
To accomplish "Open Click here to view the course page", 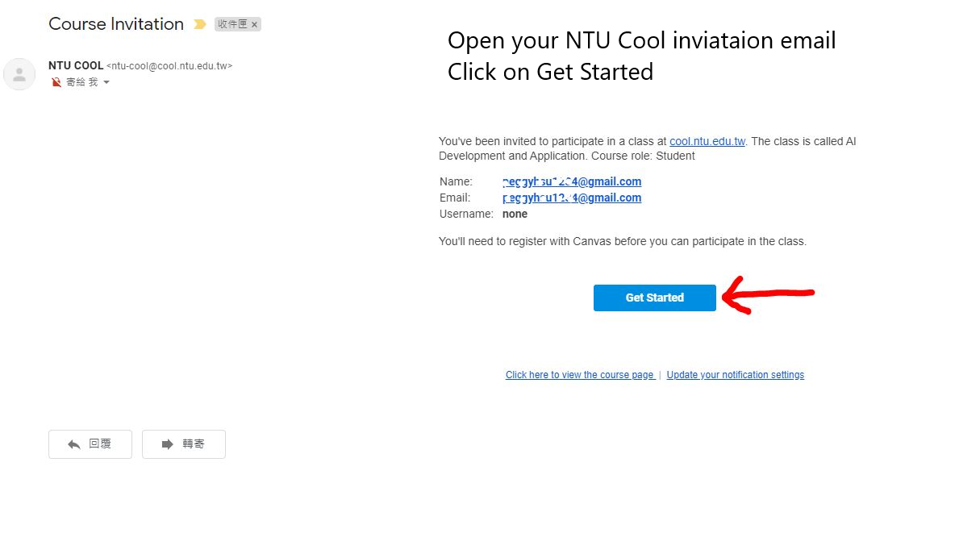I will [580, 375].
